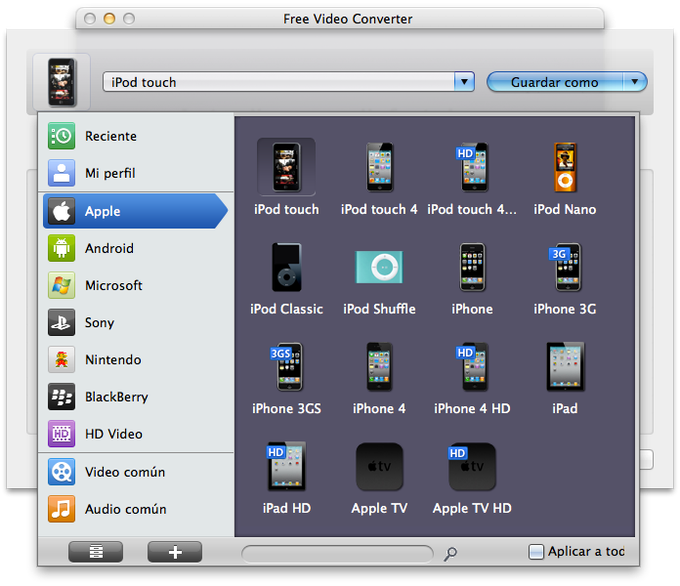Choose the iPod touch 4 device preset
This screenshot has width=680, height=586.
[379, 167]
